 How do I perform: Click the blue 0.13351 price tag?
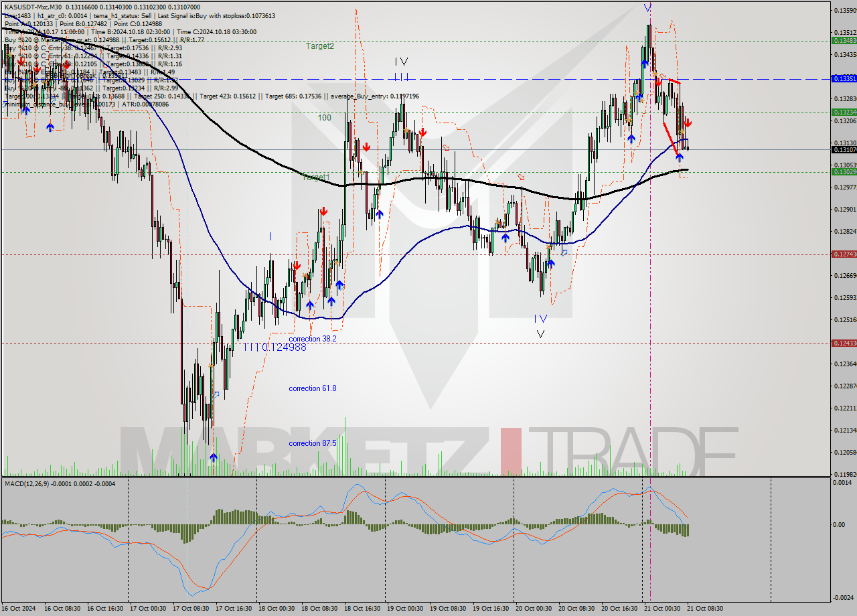[843, 78]
